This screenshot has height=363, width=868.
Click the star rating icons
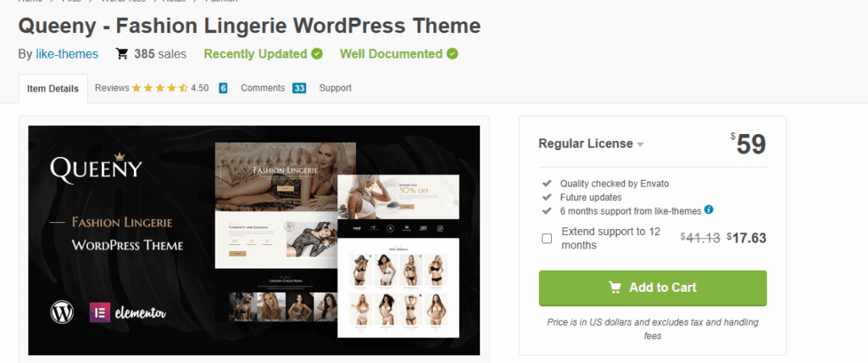pyautogui.click(x=160, y=87)
